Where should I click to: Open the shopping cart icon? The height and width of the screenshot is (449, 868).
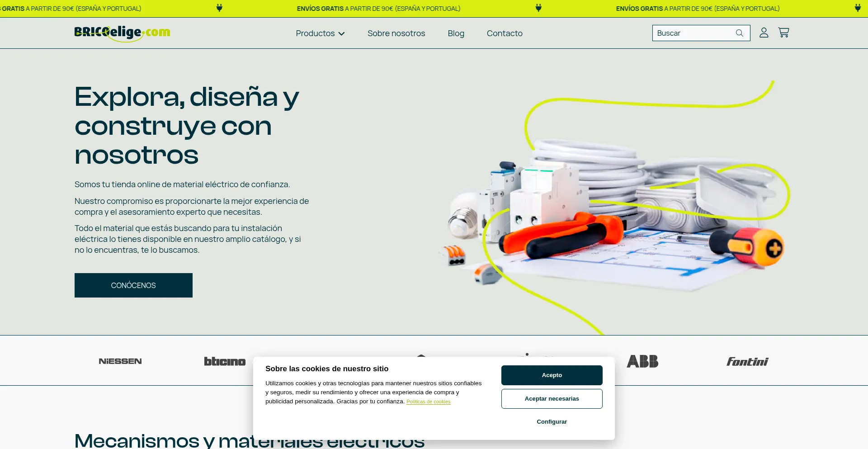[783, 33]
